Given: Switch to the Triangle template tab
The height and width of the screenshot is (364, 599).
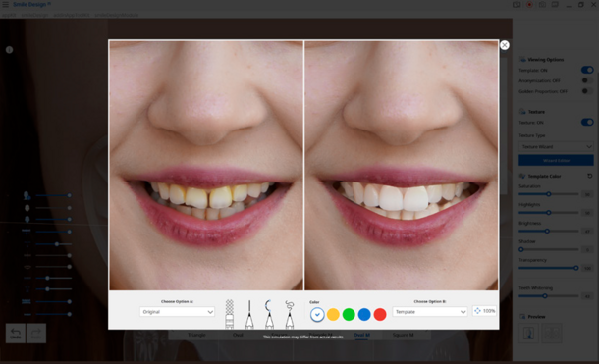Looking at the screenshot, I should pos(196,335).
